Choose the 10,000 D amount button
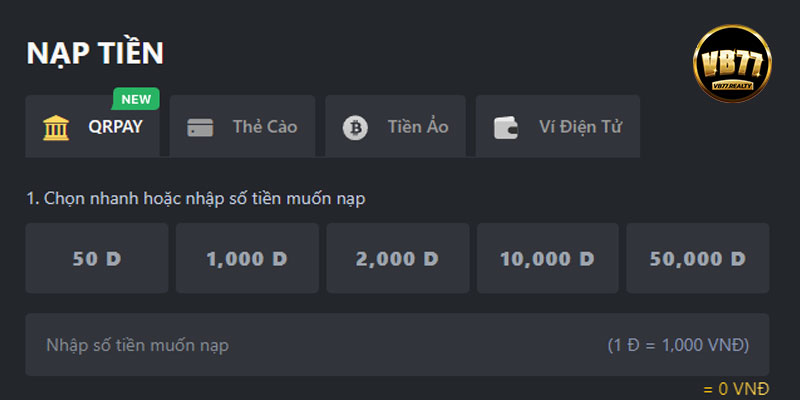The width and height of the screenshot is (800, 400). point(548,258)
